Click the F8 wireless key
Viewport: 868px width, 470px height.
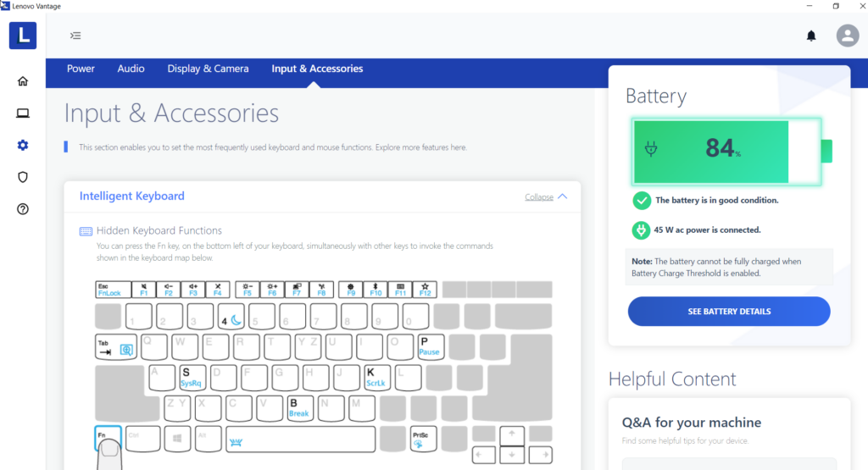tap(321, 290)
